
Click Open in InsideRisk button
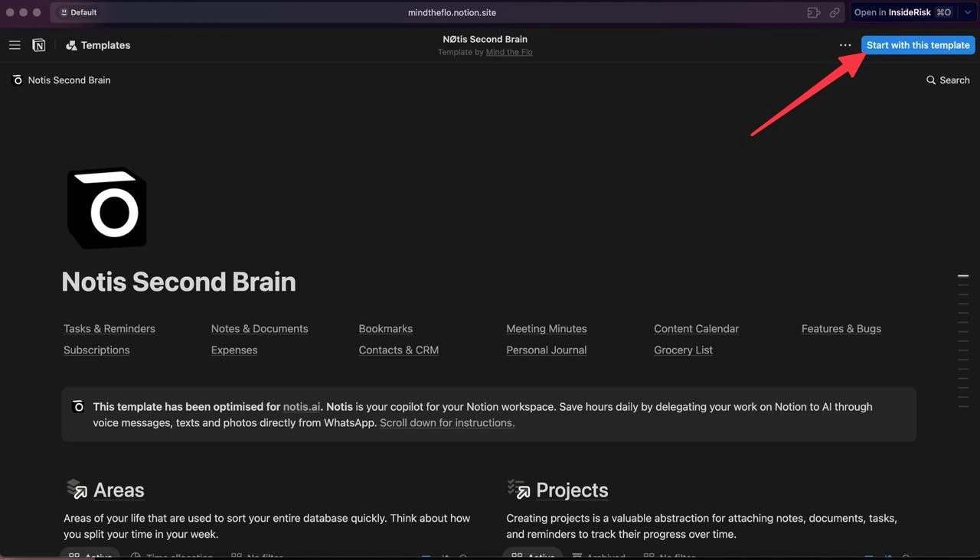click(x=903, y=12)
